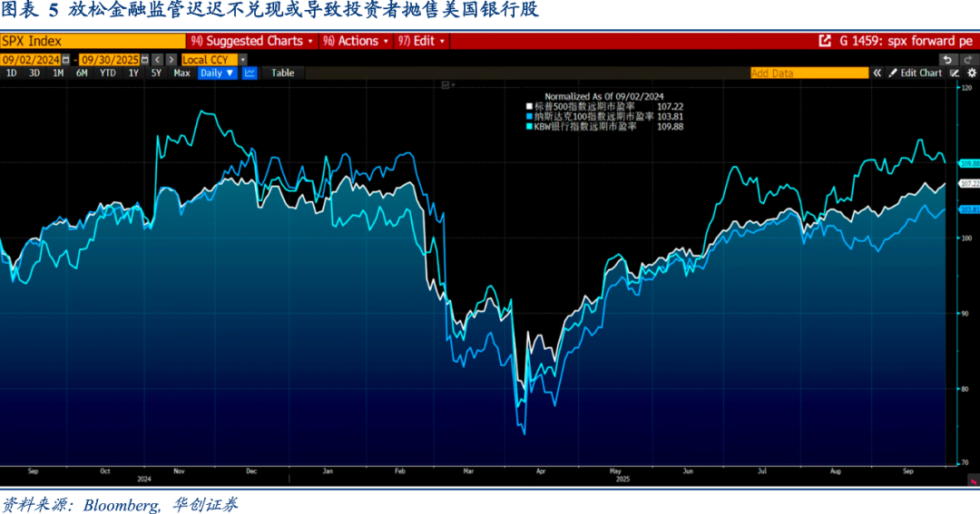980x514 pixels.
Task: Click the 109.88 axis value label
Action: coord(970,164)
